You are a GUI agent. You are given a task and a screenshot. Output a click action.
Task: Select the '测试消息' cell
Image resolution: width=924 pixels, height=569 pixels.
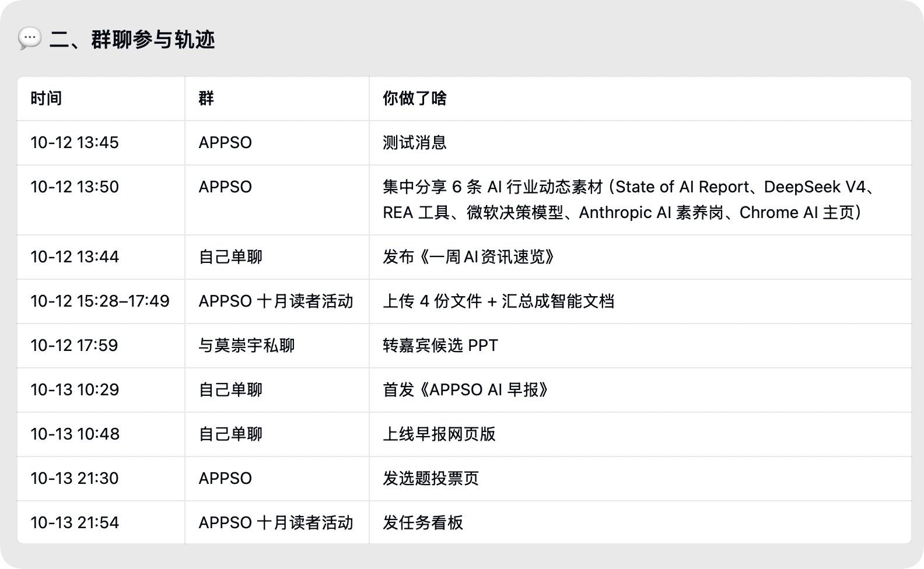[415, 143]
